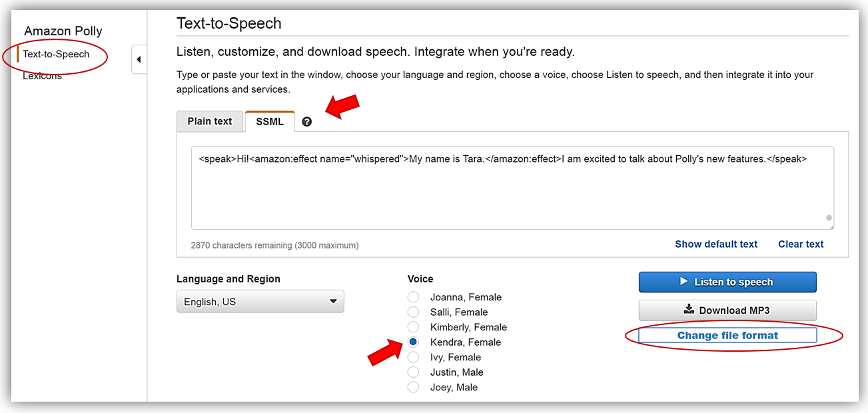Choose the Kimberly, Female voice
Screen dimensions: 868x413
coord(414,327)
